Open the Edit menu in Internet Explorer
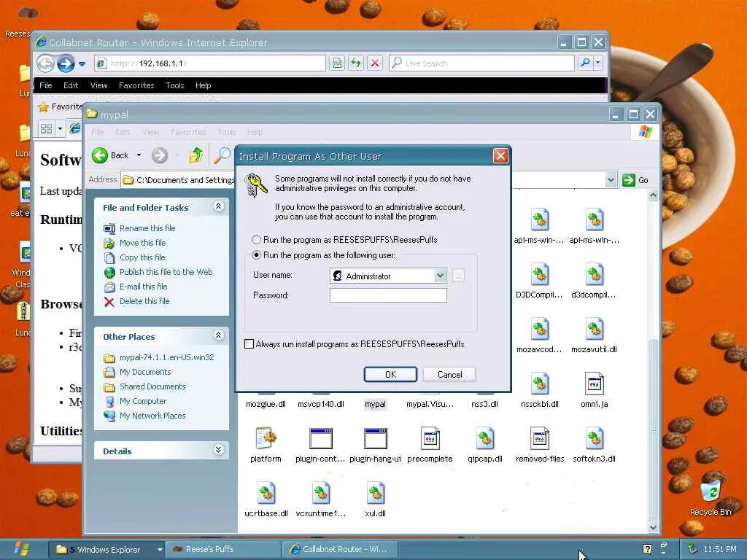This screenshot has width=747, height=560. point(71,85)
